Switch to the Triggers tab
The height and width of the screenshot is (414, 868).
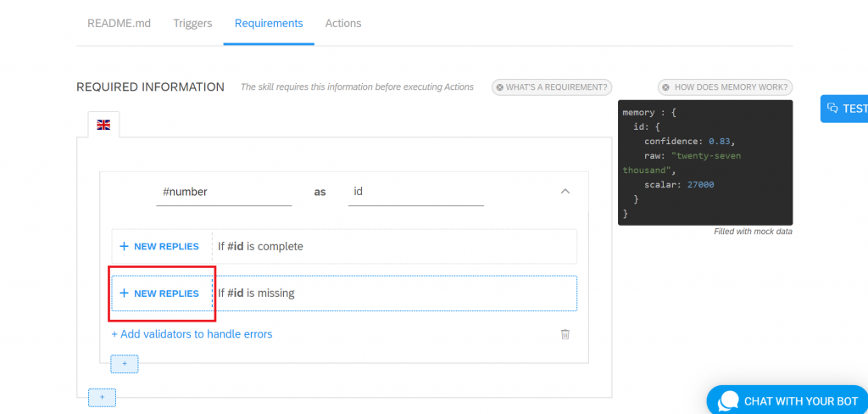click(x=192, y=23)
